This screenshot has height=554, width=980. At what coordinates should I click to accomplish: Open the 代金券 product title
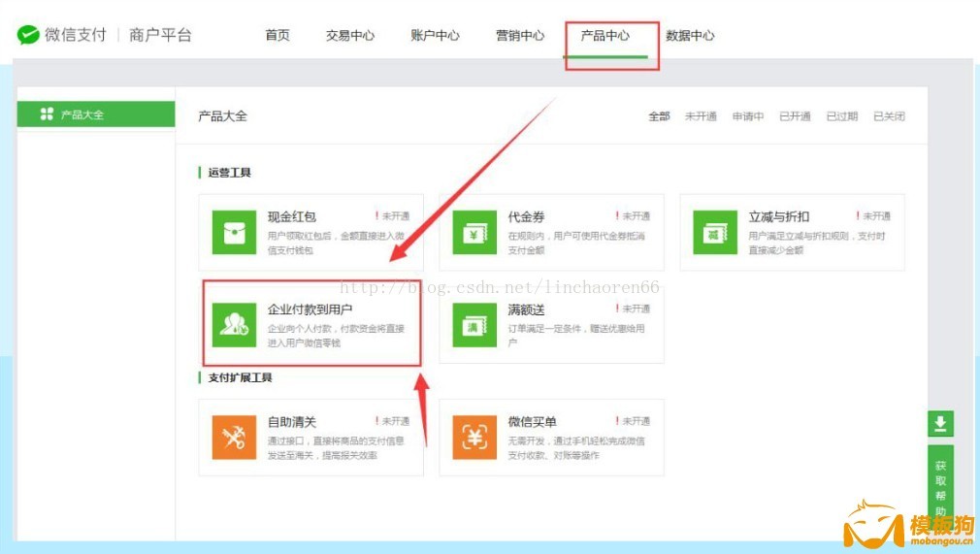[x=526, y=217]
